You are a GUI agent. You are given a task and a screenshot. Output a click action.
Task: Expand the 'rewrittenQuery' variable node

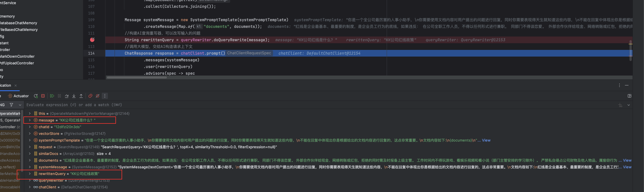point(30,174)
